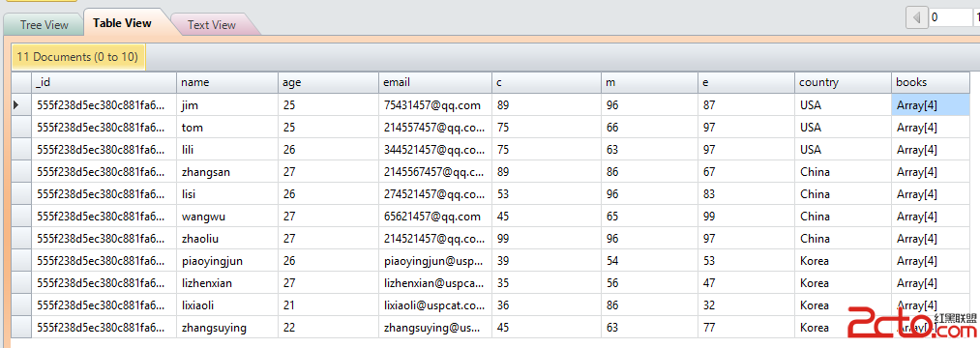Select the row header for the tom row
980x348 pixels.
tap(21, 128)
